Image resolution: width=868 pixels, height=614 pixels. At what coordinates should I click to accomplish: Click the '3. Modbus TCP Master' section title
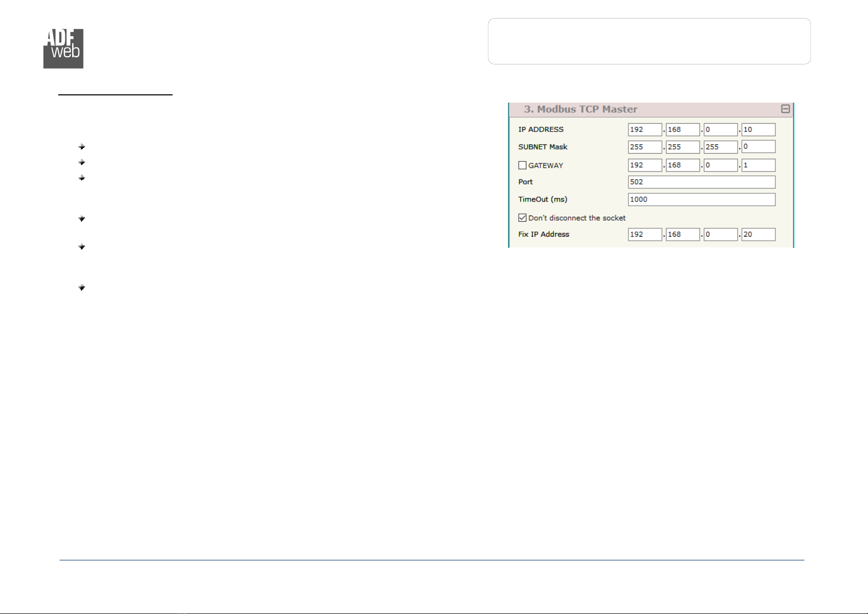pyautogui.click(x=581, y=109)
